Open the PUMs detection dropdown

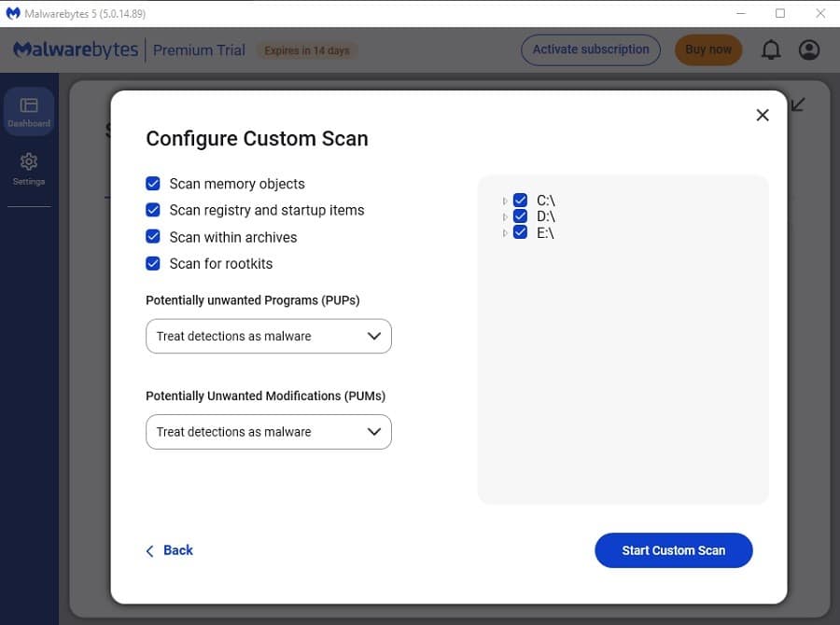click(269, 432)
